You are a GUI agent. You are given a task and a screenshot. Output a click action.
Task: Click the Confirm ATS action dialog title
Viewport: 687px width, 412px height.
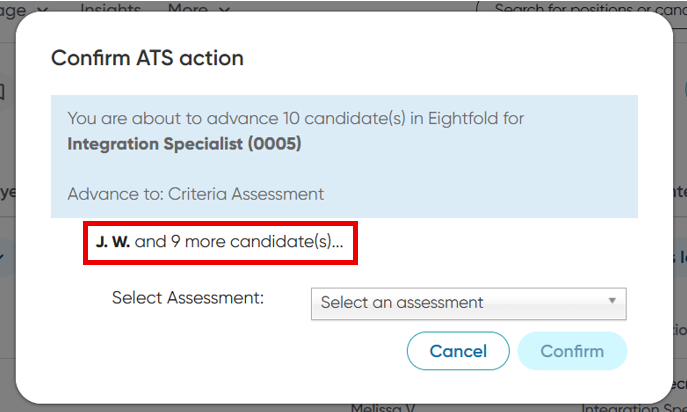[147, 58]
